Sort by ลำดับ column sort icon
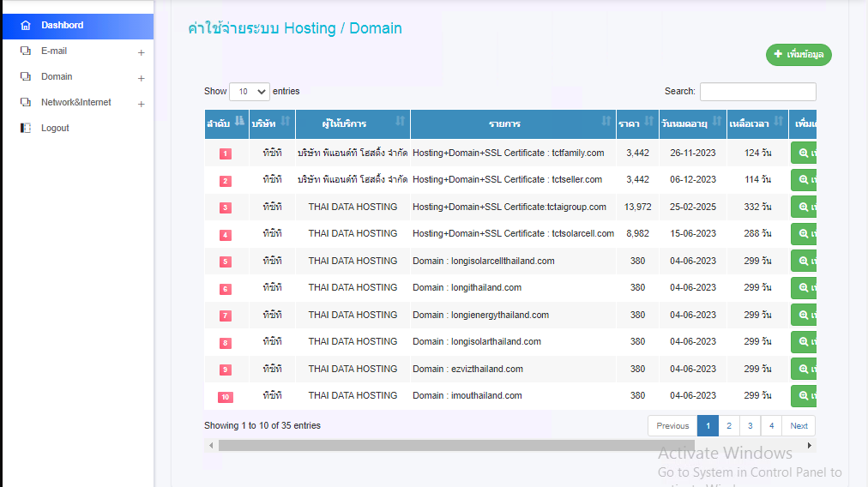The image size is (868, 487). [239, 121]
